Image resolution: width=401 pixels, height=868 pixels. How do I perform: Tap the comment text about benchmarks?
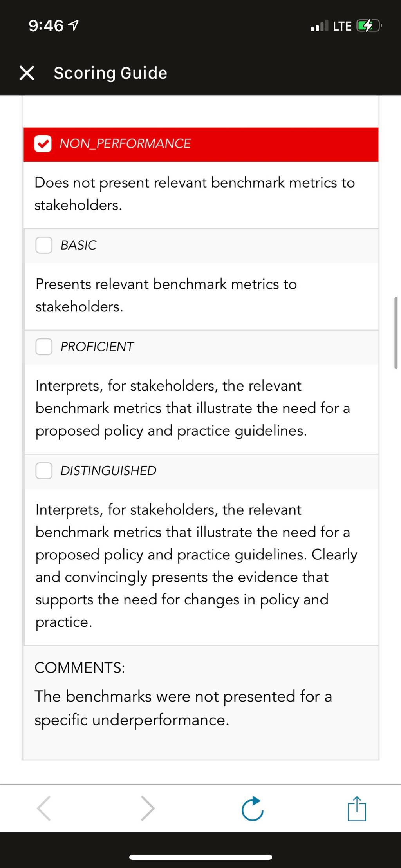183,708
